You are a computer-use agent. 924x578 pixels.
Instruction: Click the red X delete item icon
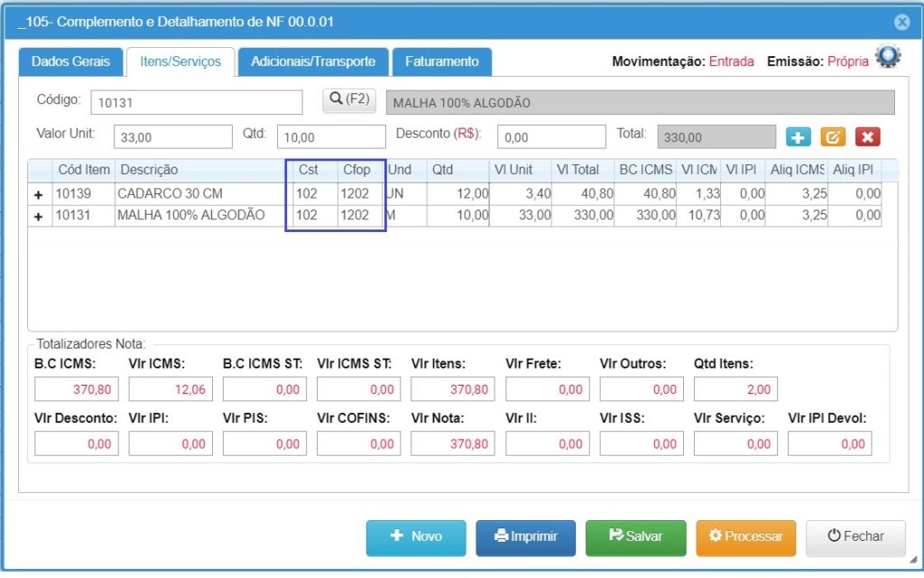click(x=867, y=137)
